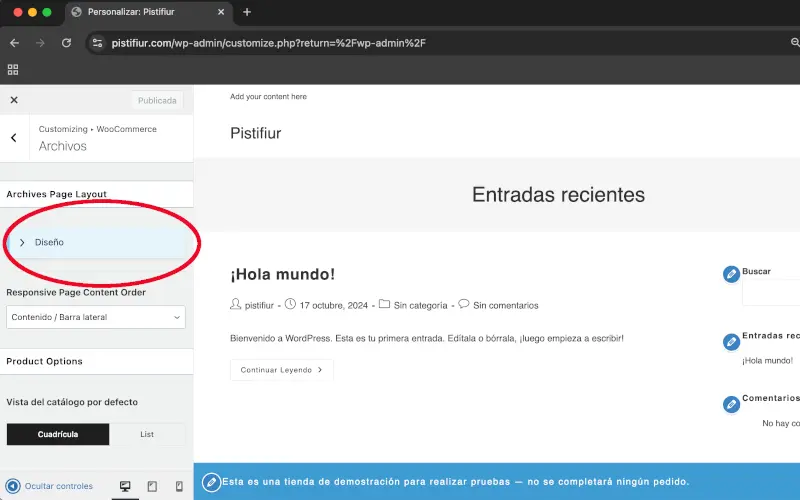Click the Buscar search field
Screen dimensions: 800x500
coord(771,293)
